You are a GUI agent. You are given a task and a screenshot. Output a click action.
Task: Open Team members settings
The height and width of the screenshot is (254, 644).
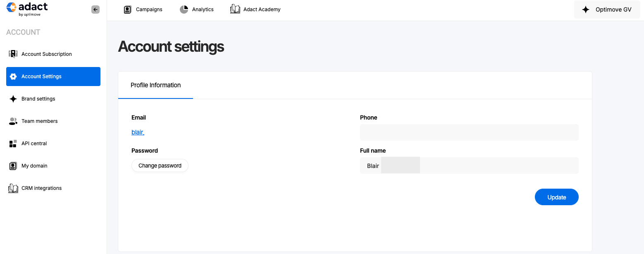[x=39, y=121]
